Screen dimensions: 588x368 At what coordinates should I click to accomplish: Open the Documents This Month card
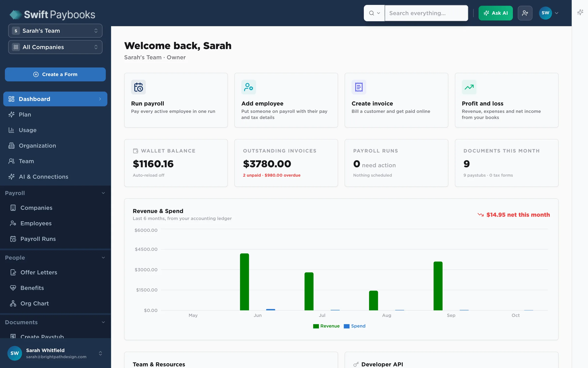pyautogui.click(x=506, y=163)
